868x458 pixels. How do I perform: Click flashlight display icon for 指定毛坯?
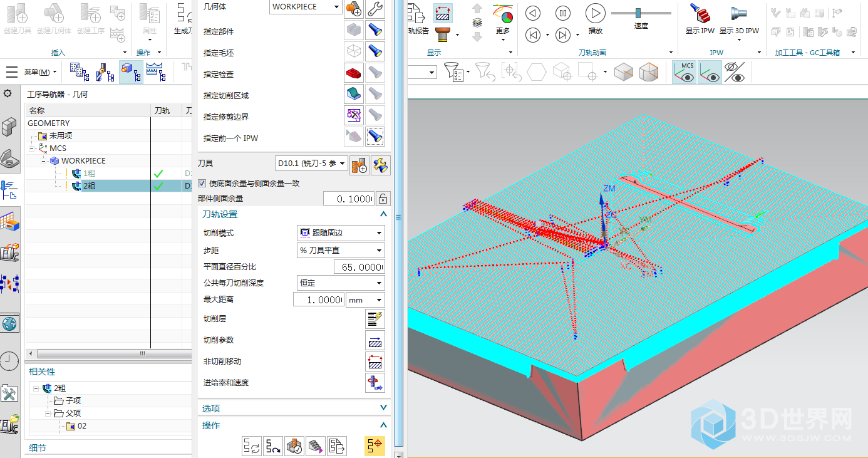coord(375,51)
